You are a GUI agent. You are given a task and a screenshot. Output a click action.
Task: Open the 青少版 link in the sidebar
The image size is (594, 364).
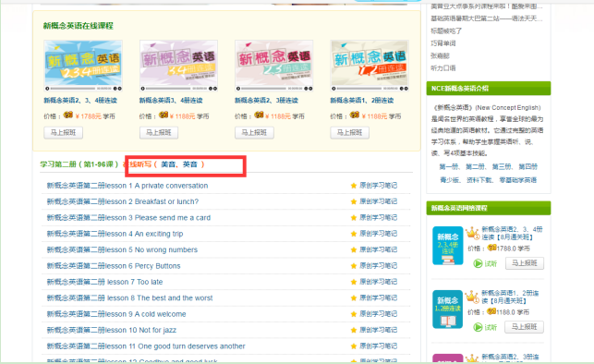[x=449, y=180]
